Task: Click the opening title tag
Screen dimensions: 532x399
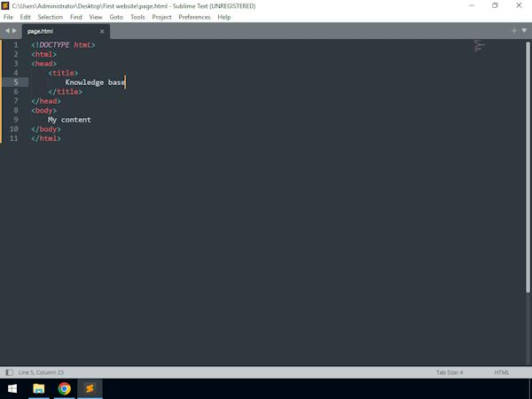Action: coord(63,73)
